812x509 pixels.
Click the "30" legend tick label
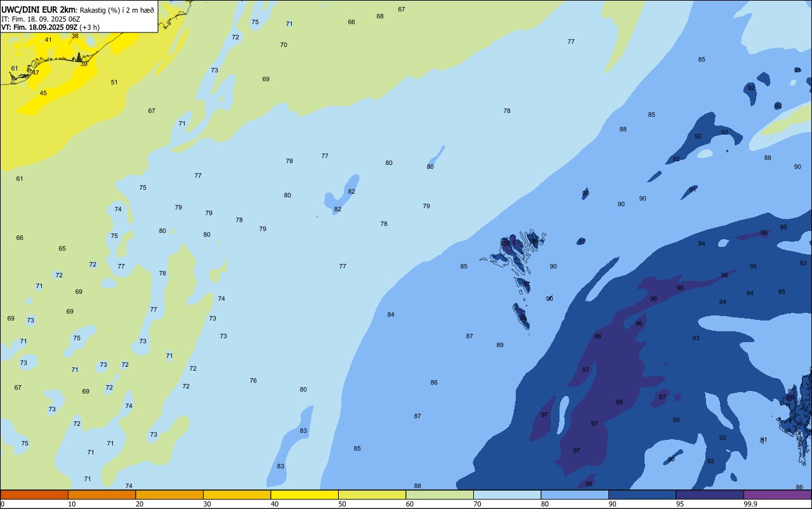point(207,504)
